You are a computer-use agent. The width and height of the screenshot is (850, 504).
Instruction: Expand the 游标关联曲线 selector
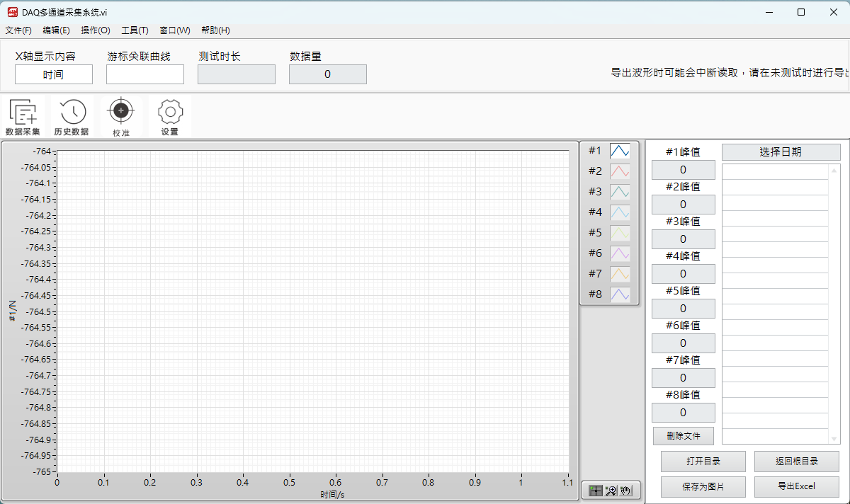[x=145, y=74]
